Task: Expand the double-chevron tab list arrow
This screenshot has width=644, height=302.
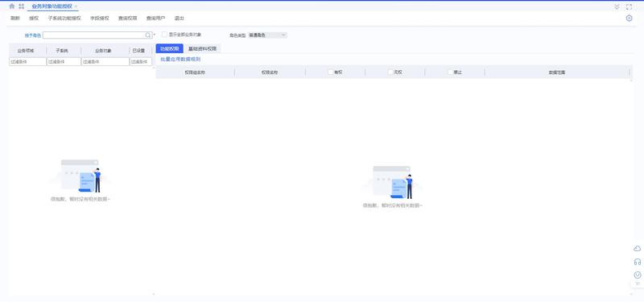Action: coord(617,6)
